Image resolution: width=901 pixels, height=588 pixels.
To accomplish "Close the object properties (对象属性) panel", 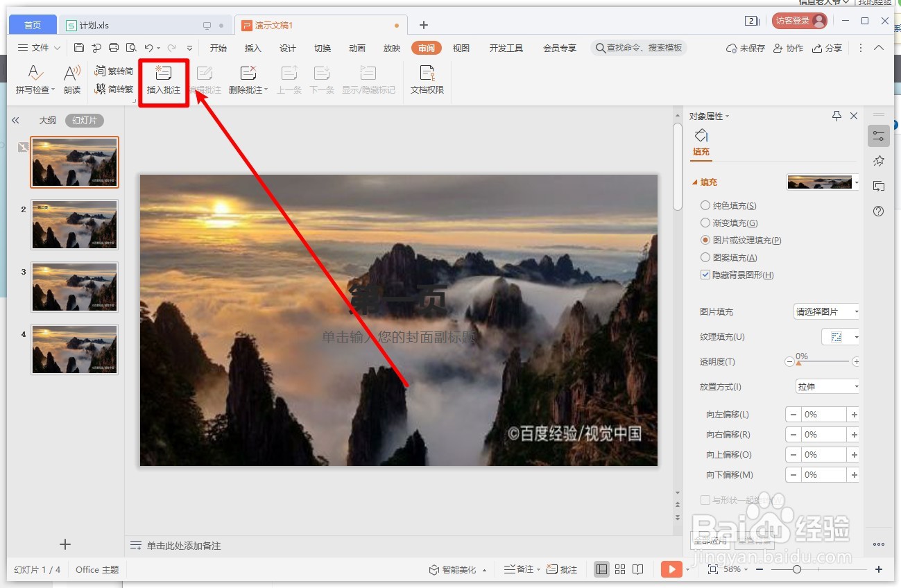I will (x=854, y=116).
